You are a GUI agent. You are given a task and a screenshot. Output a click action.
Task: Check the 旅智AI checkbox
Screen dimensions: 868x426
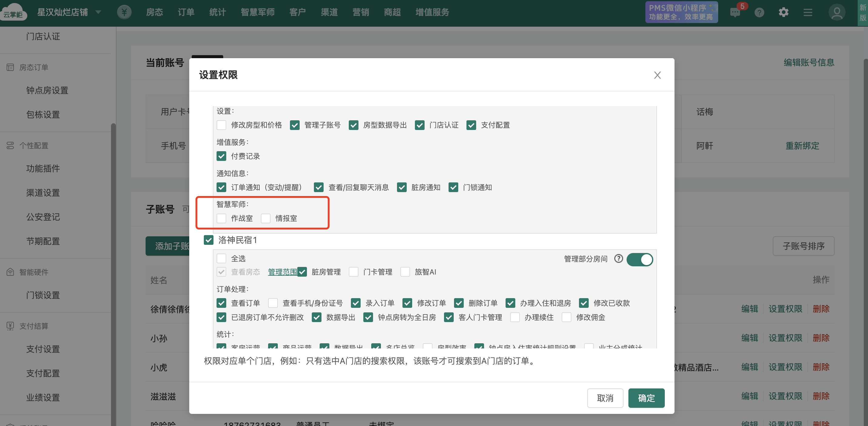click(x=405, y=272)
